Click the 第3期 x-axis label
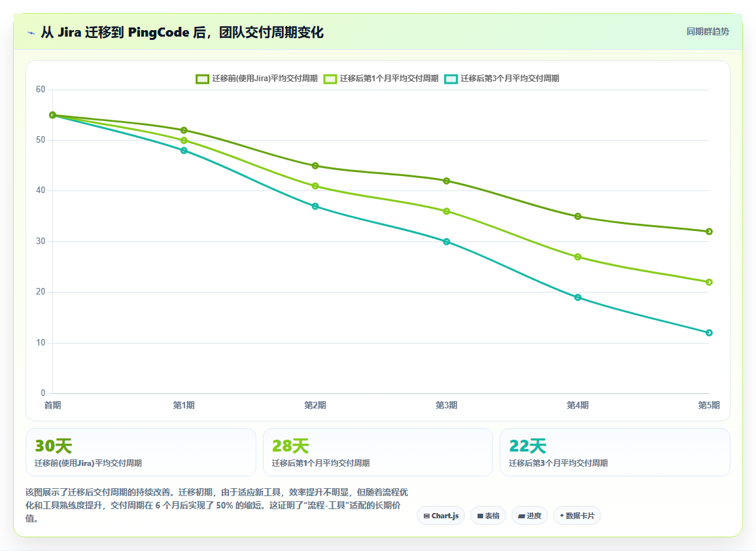This screenshot has width=756, height=551. point(447,405)
